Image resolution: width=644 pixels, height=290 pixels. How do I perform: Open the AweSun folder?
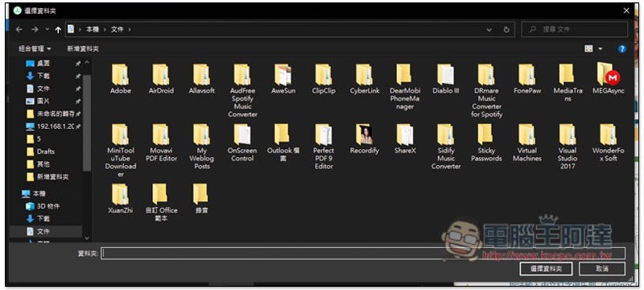point(283,79)
